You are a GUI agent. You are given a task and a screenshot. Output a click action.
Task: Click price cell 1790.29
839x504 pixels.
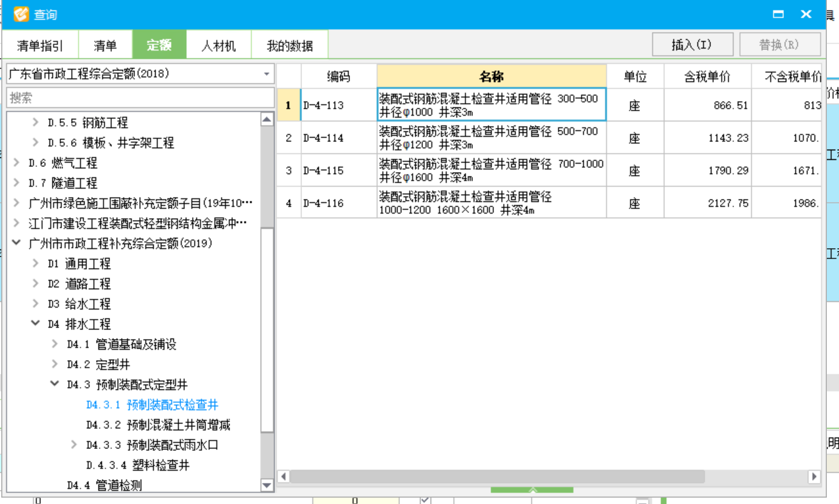point(707,170)
